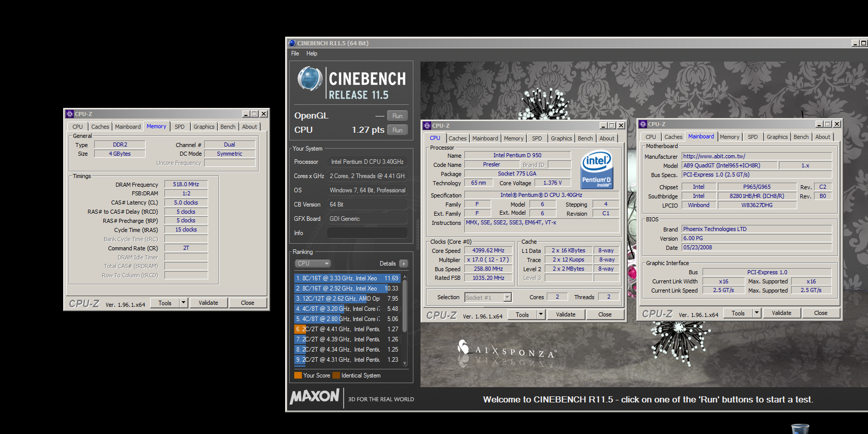Click the W83627DHG LPCIO value
This screenshot has height=434, width=868.
757,205
